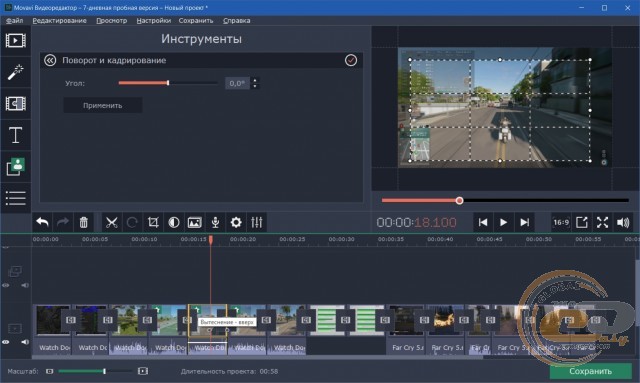The height and width of the screenshot is (383, 640).
Task: Open the Файл menu
Action: point(15,20)
